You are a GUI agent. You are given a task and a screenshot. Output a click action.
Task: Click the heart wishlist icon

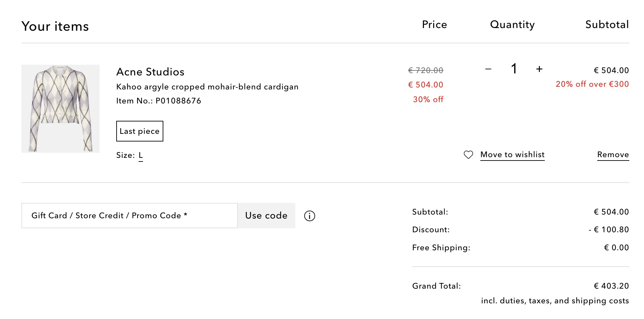point(468,154)
